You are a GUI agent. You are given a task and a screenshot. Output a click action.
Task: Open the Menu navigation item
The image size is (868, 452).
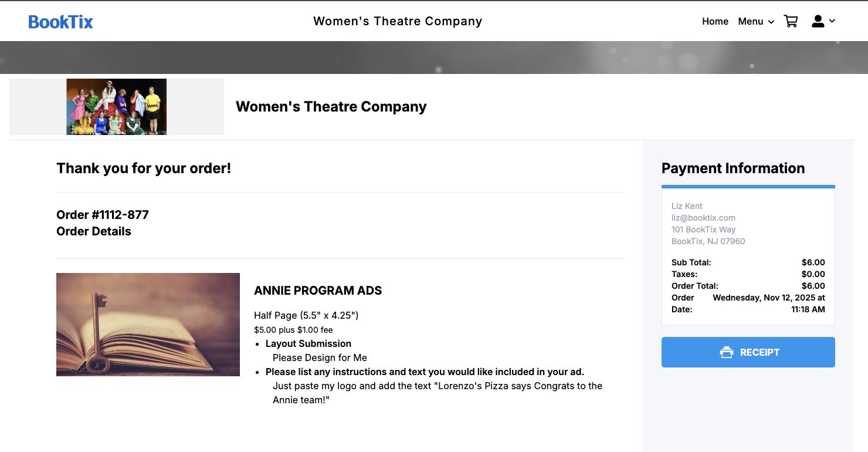[x=750, y=22]
